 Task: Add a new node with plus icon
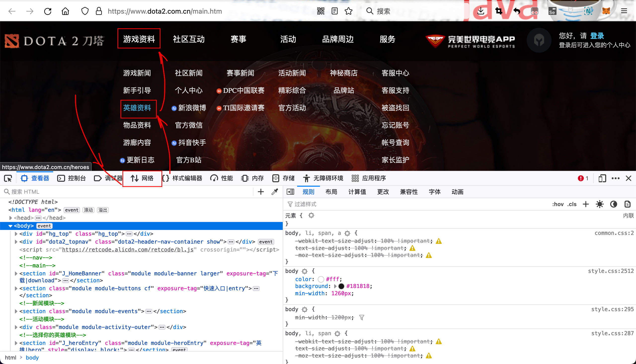tap(261, 192)
